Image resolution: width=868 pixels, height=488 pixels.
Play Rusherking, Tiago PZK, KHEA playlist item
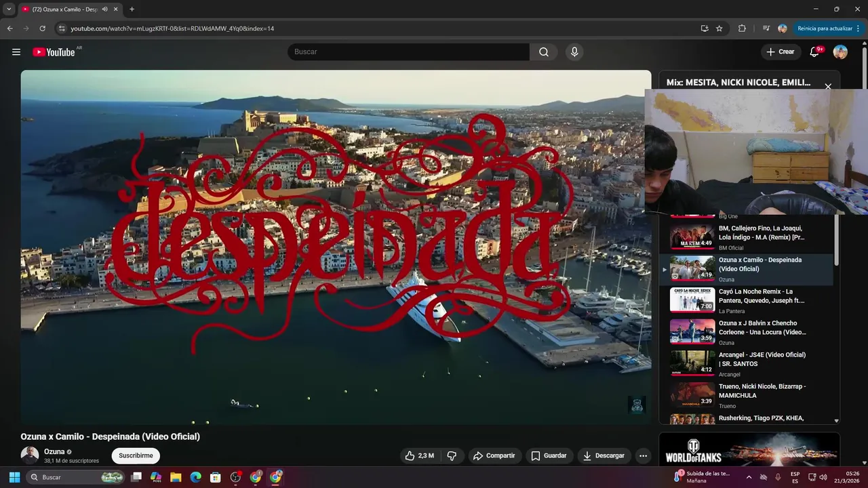(x=746, y=419)
